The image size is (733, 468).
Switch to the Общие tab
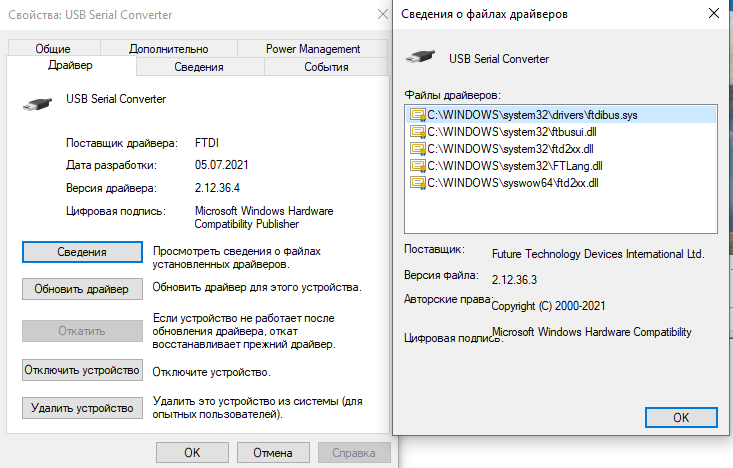coord(53,49)
